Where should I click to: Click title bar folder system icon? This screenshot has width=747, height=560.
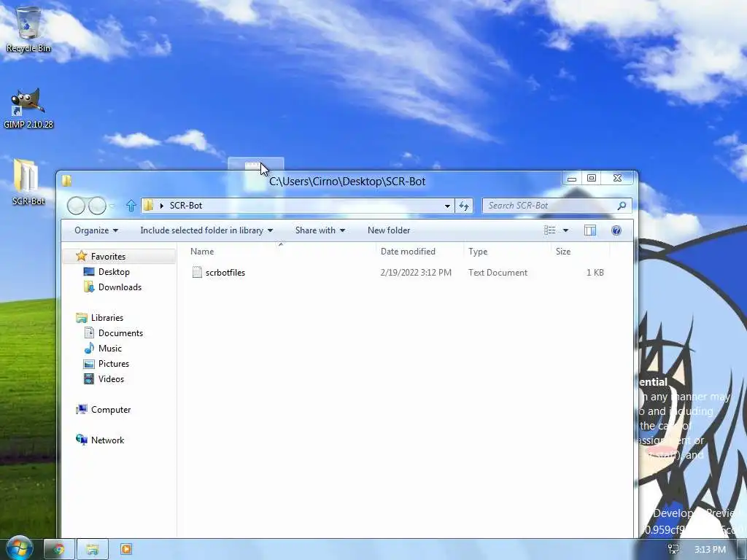(66, 181)
